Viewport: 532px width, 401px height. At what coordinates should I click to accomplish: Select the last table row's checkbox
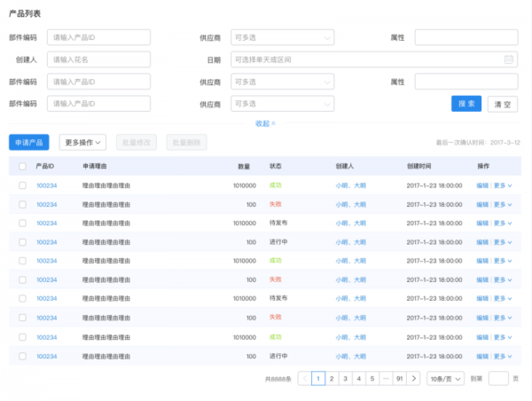click(x=22, y=357)
